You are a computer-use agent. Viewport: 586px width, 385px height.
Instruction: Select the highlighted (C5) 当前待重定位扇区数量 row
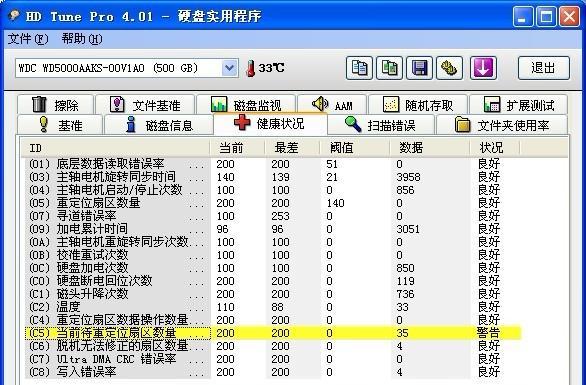point(273,333)
